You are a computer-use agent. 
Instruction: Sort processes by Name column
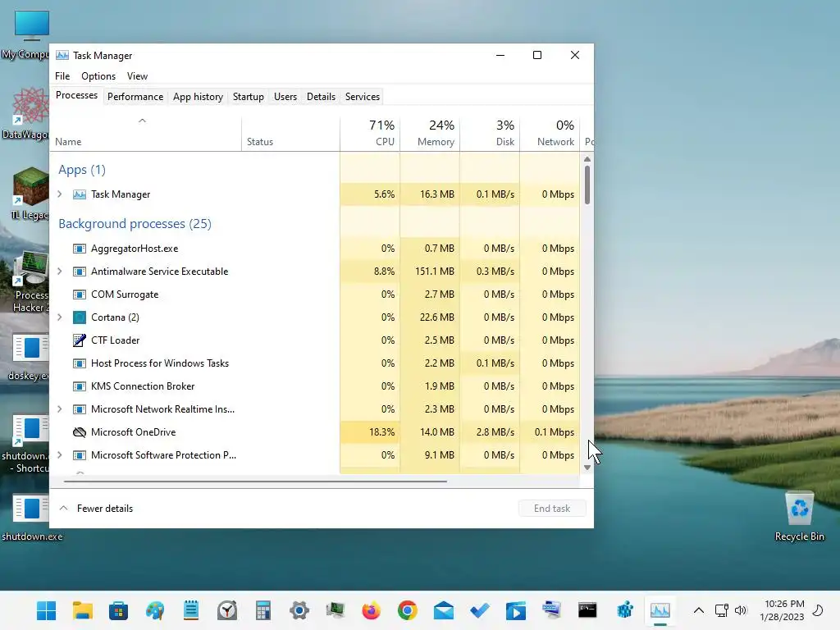point(146,134)
